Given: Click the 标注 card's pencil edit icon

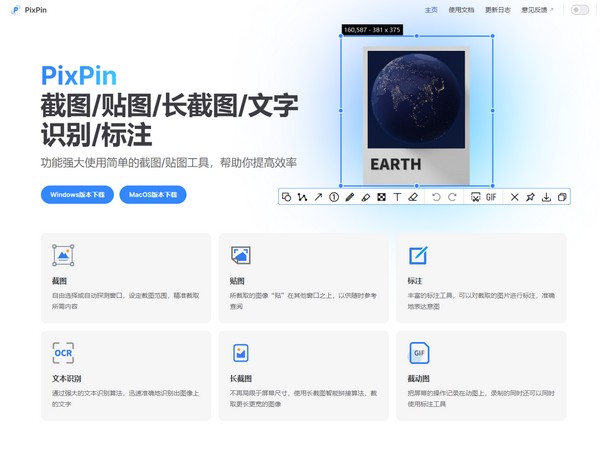Looking at the screenshot, I should pos(418,255).
